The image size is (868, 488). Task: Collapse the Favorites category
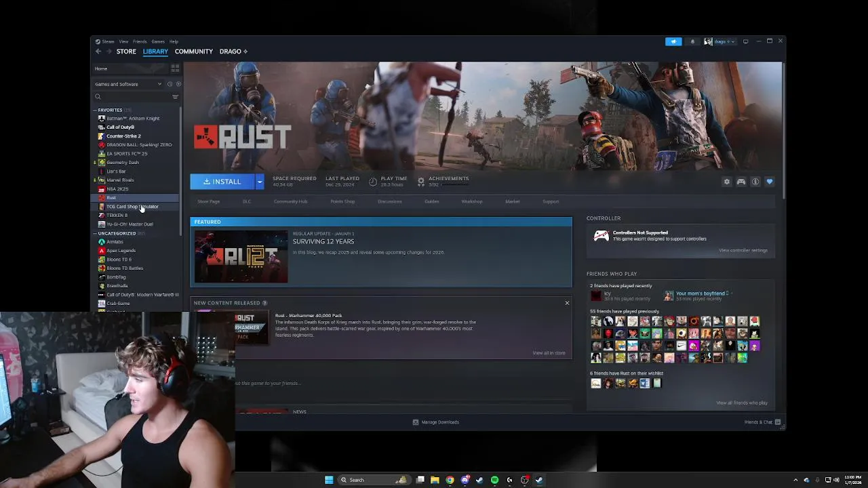[95, 110]
